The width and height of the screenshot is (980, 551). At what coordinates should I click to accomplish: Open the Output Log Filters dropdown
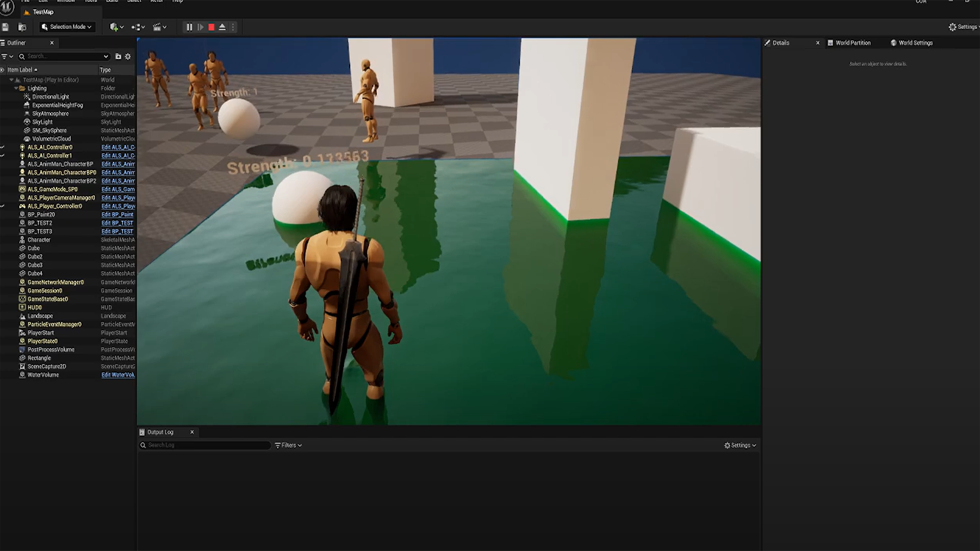tap(288, 445)
